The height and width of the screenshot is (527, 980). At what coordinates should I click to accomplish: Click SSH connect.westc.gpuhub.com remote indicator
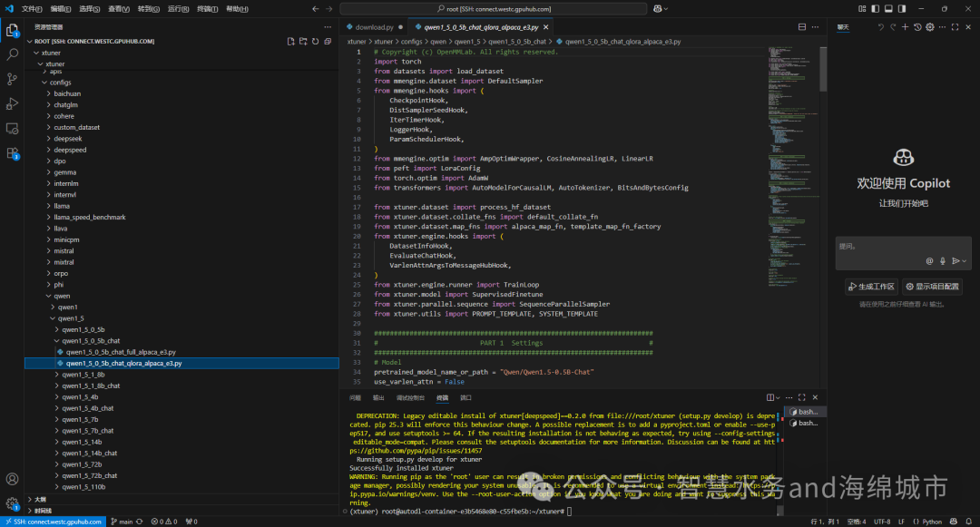(53, 522)
